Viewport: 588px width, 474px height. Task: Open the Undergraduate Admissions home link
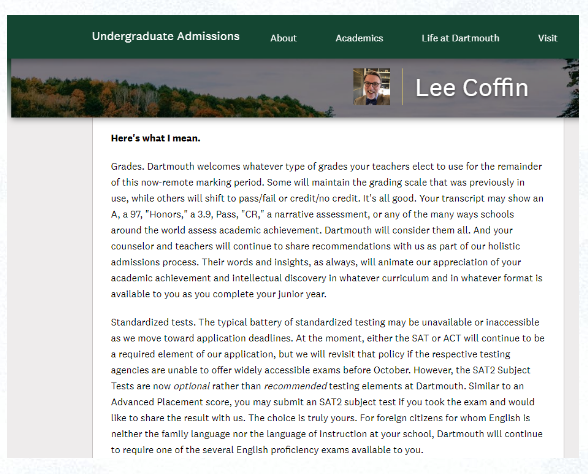[165, 36]
